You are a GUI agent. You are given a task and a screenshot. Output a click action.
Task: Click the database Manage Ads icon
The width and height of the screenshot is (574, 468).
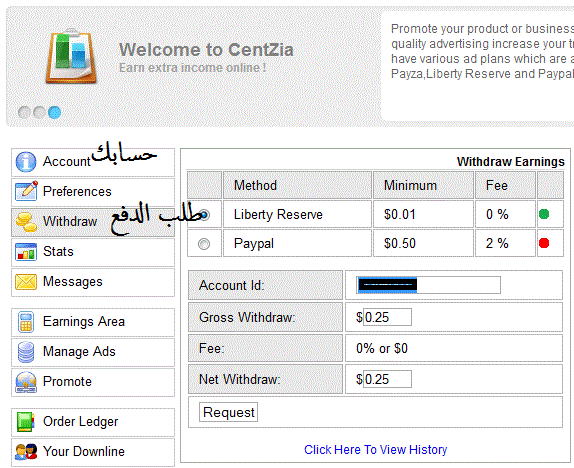26,352
